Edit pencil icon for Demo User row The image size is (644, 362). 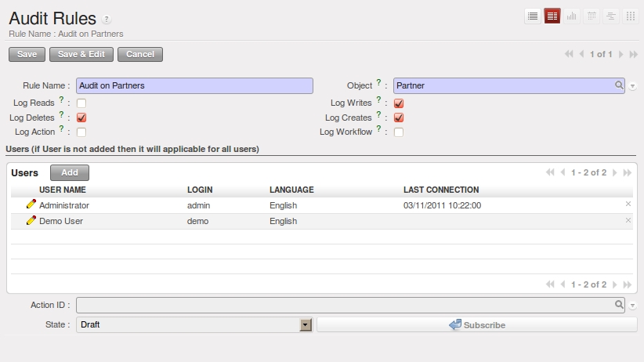coord(31,220)
